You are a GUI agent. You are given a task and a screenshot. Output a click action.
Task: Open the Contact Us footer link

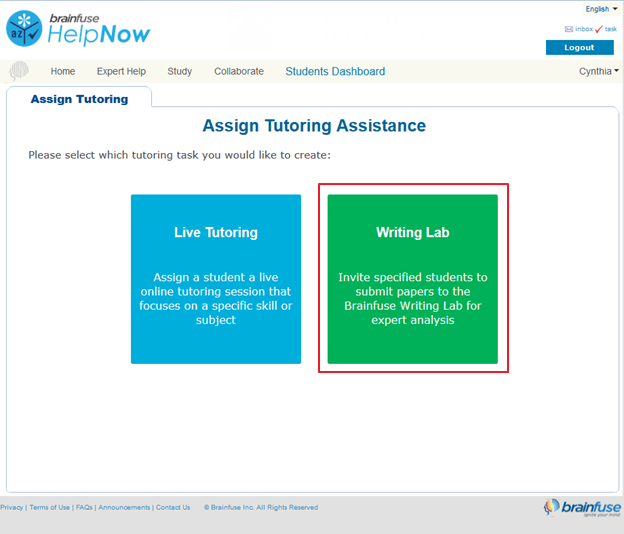[x=173, y=507]
